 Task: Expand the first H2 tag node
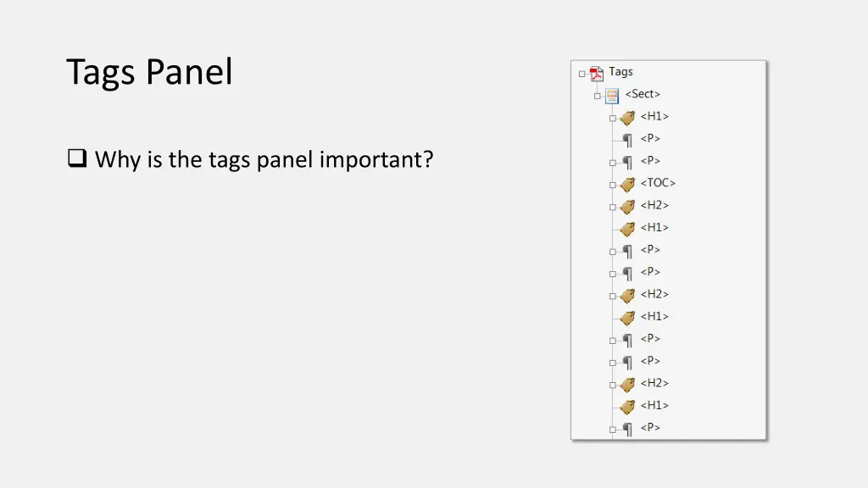coord(612,206)
